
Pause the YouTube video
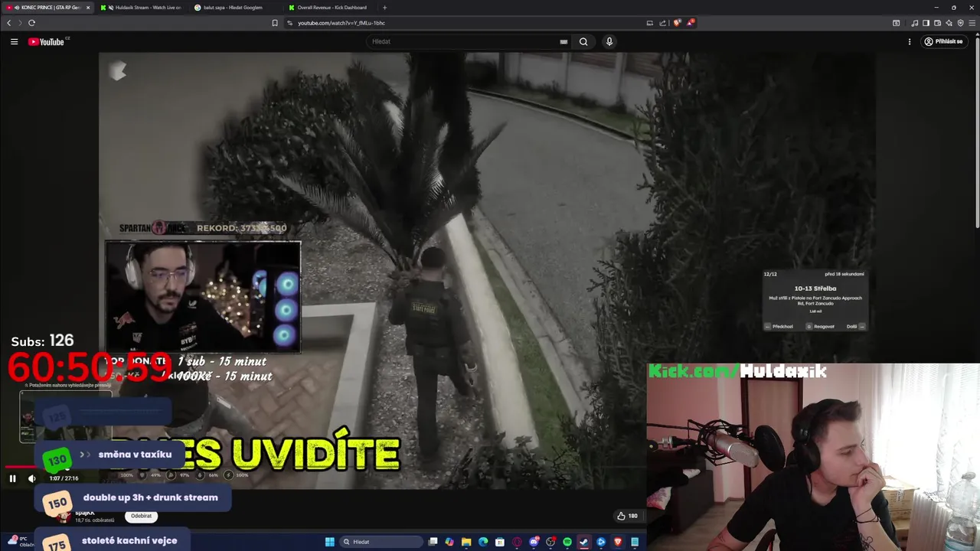13,478
